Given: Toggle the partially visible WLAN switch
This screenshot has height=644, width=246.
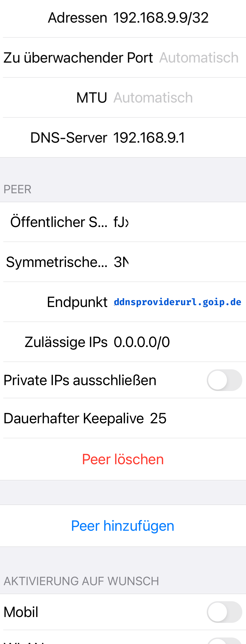Looking at the screenshot, I should (224, 641).
